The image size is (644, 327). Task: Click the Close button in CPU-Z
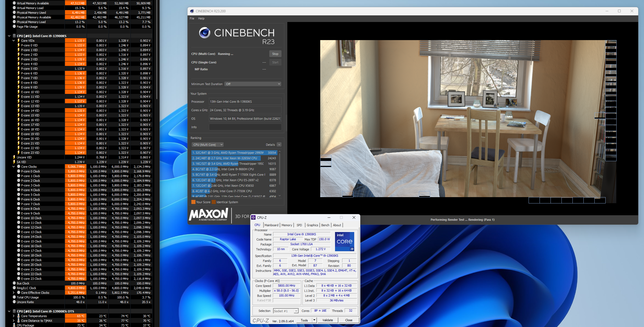pos(349,320)
